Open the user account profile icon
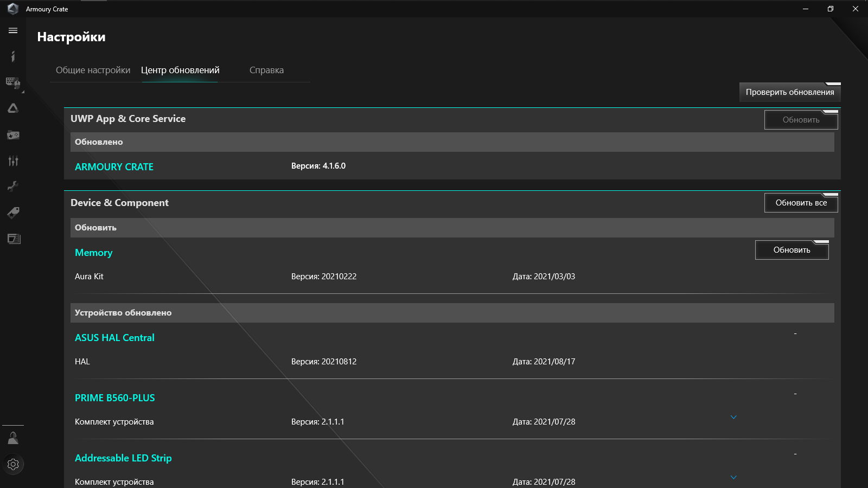This screenshot has height=488, width=868. (x=13, y=438)
